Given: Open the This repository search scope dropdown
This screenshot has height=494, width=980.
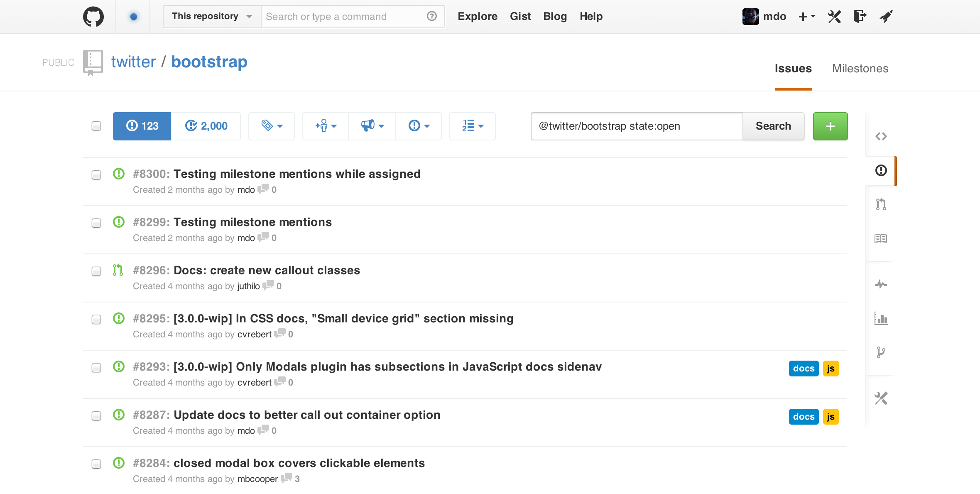Looking at the screenshot, I should (212, 17).
